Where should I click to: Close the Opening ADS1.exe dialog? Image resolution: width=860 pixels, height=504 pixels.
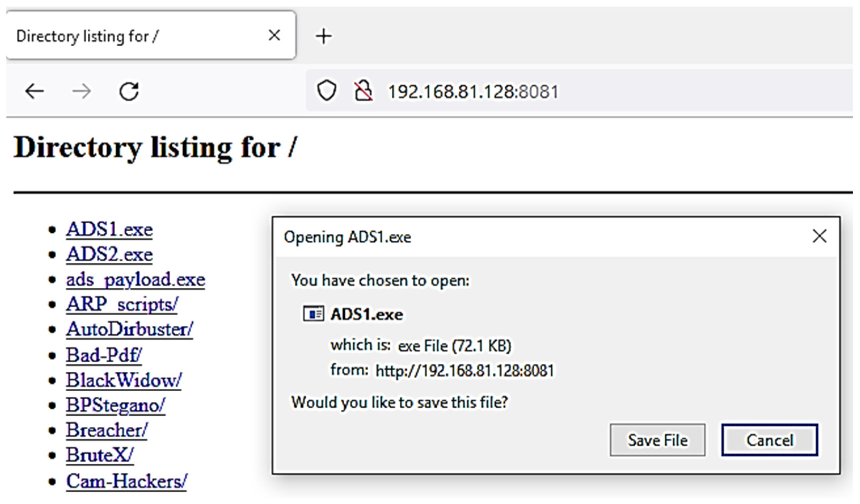[x=819, y=236]
